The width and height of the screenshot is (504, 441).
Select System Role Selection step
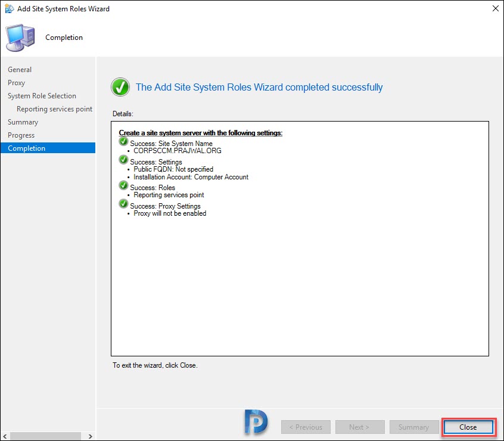click(42, 96)
